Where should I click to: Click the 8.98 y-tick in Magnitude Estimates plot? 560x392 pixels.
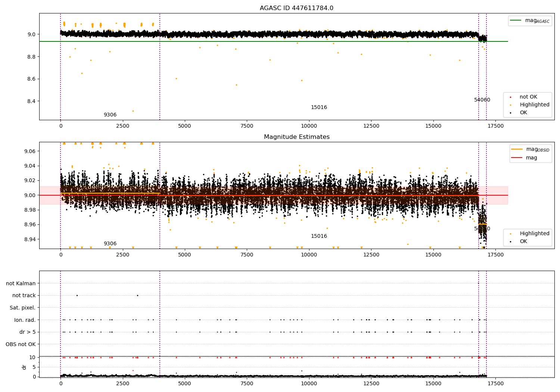[x=29, y=210]
